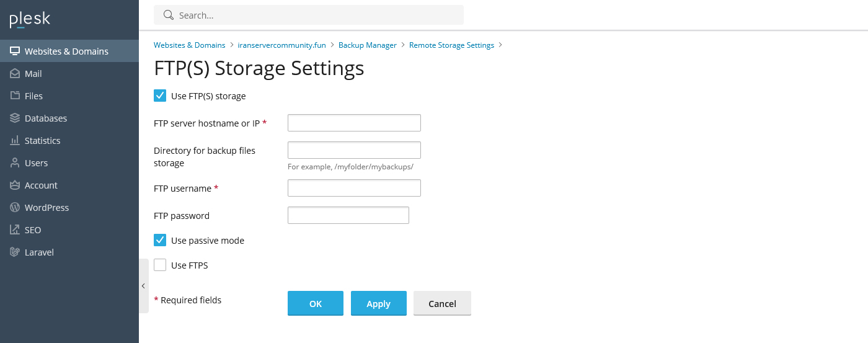The height and width of the screenshot is (343, 868).
Task: Click the Files folder icon
Action: [15, 96]
